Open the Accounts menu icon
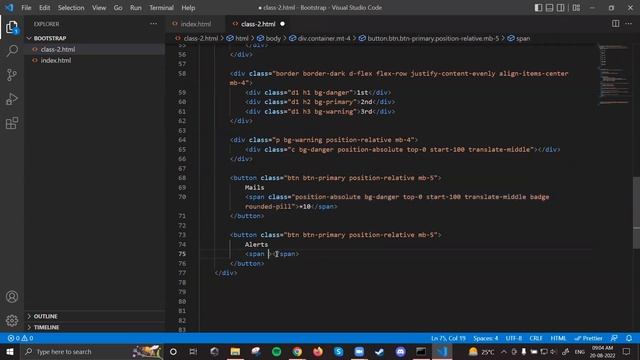Viewport: 640px width, 360px height. click(x=12, y=297)
